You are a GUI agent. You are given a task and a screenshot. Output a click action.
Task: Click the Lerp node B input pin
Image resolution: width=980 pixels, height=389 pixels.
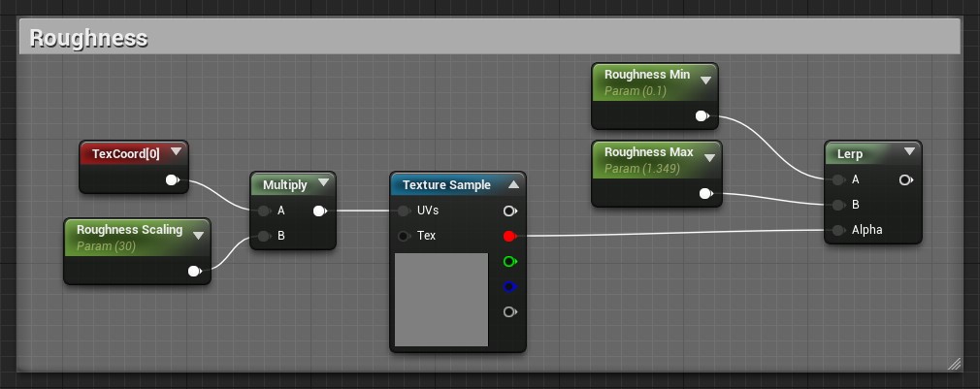click(838, 205)
